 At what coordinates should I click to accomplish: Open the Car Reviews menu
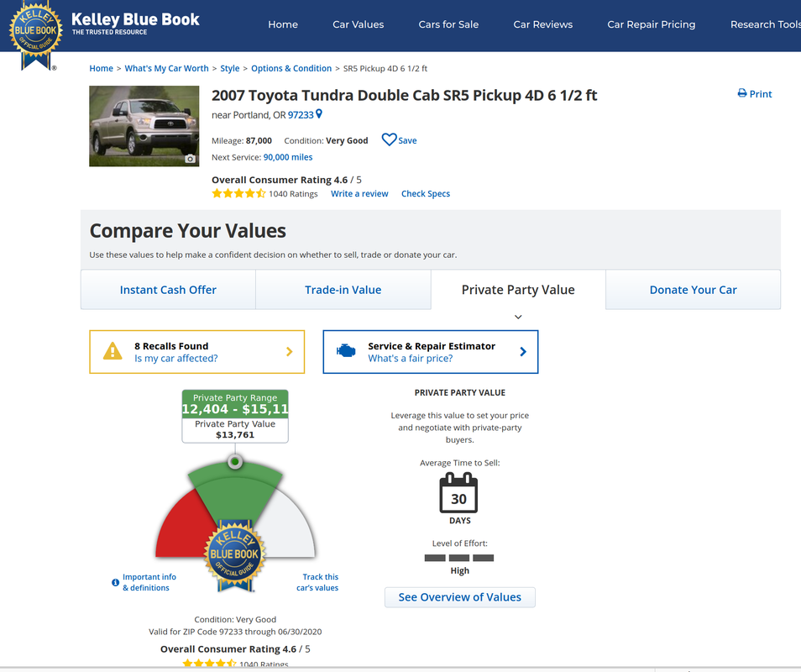click(543, 24)
